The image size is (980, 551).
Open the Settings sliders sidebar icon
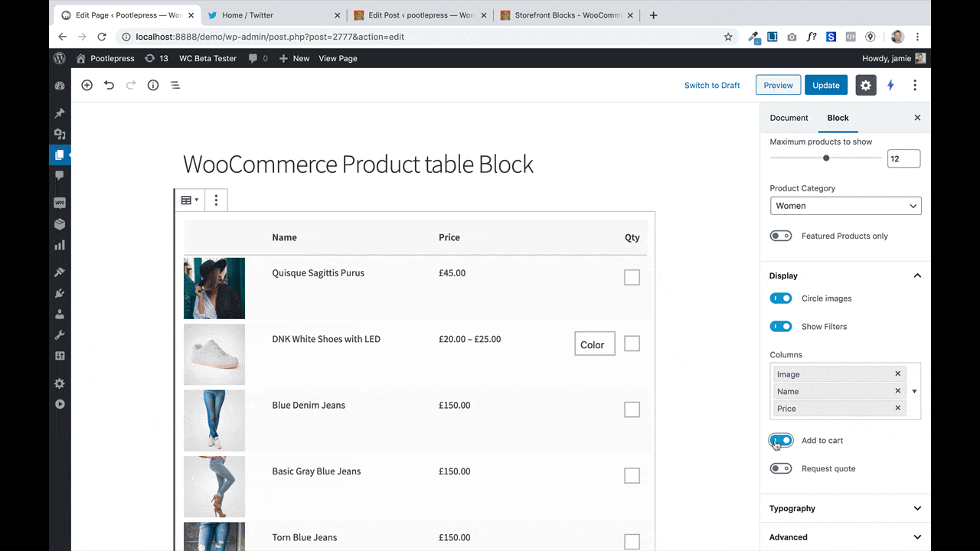pyautogui.click(x=60, y=356)
